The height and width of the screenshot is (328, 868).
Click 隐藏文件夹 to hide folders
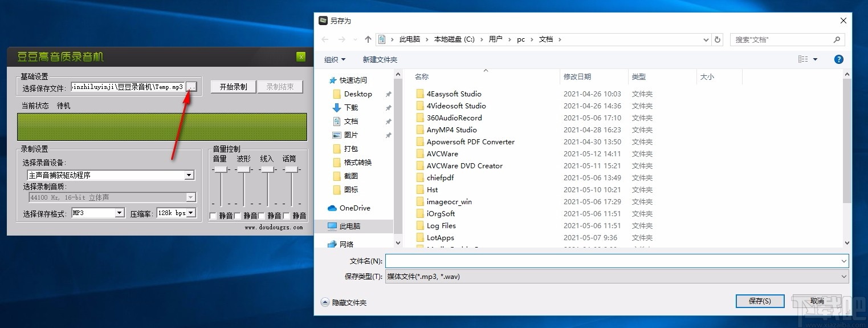click(x=344, y=302)
